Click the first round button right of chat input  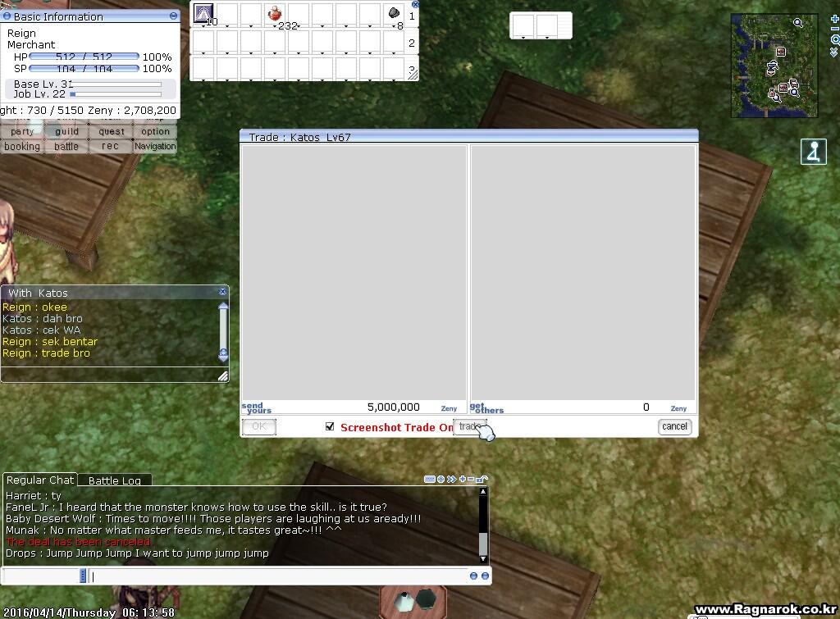pos(473,576)
